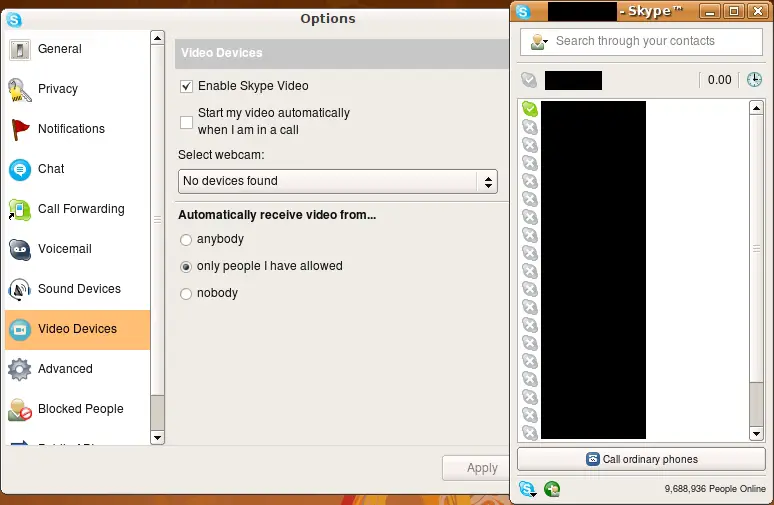Toggle the Enable Skype Video checkbox
This screenshot has width=774, height=505.
click(186, 86)
